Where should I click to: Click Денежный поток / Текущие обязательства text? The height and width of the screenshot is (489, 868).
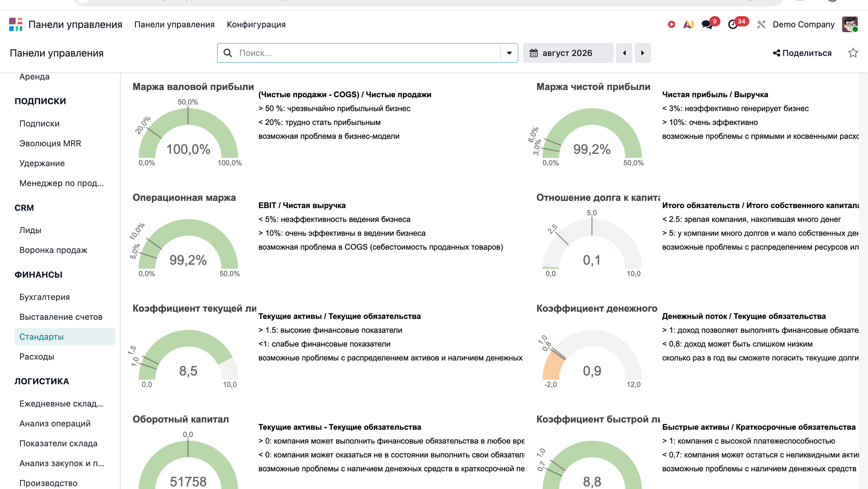tap(744, 317)
